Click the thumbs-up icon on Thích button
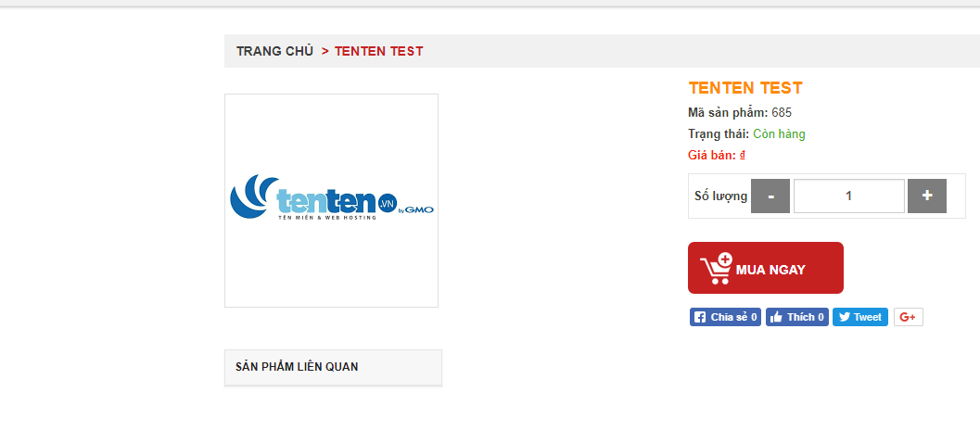Screen dimensions: 980x443 pyautogui.click(x=776, y=317)
